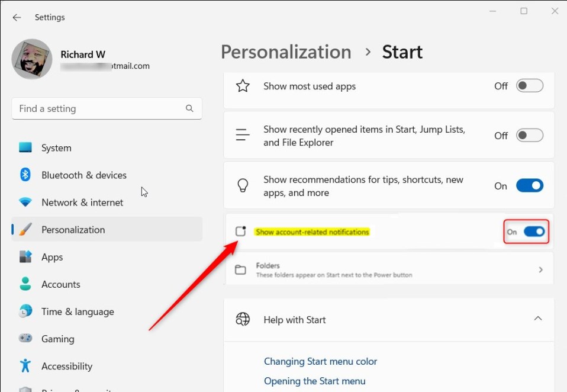Go to Accounts settings

(x=60, y=284)
